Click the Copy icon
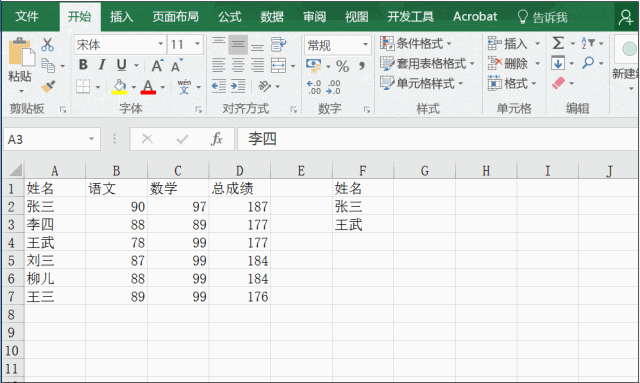Screen dimensions: 640x383 (48, 65)
